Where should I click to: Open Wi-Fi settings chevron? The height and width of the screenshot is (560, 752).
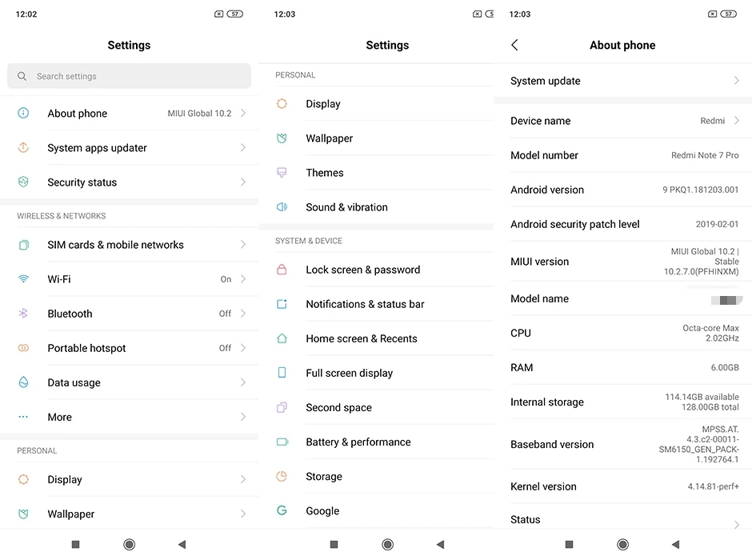243,279
